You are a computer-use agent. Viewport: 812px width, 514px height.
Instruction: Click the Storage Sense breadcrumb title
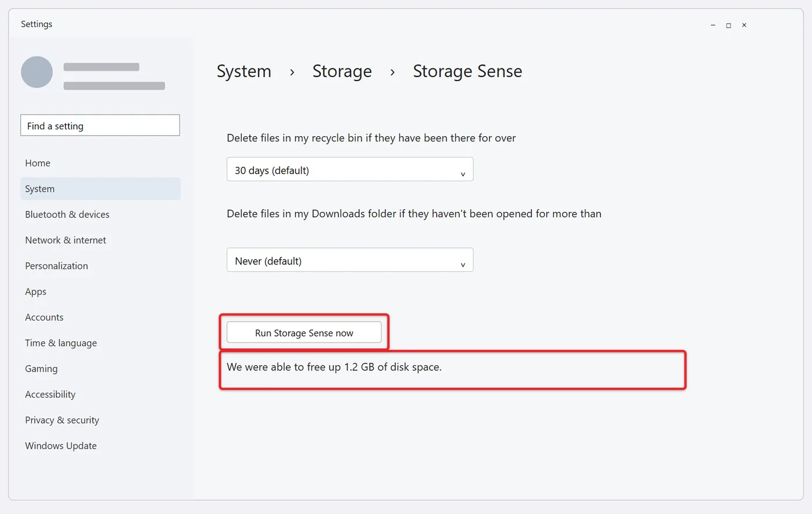point(467,71)
